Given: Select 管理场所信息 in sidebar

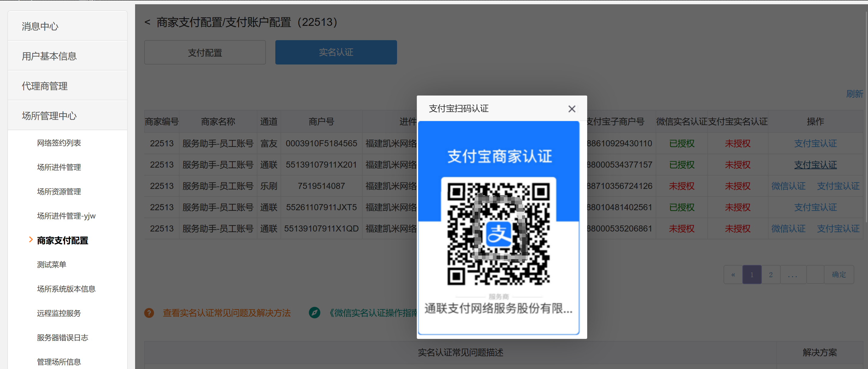Looking at the screenshot, I should point(59,362).
